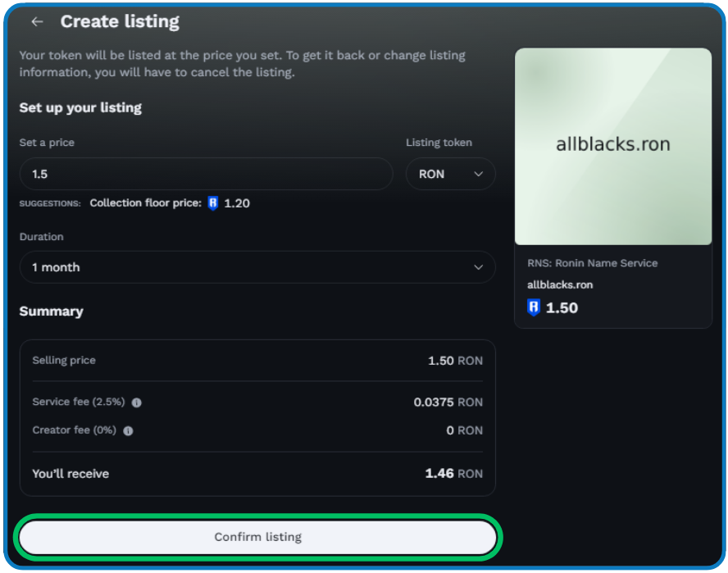This screenshot has height=573, width=728.
Task: Click the RON icon beside 1.50 price
Action: click(x=534, y=307)
